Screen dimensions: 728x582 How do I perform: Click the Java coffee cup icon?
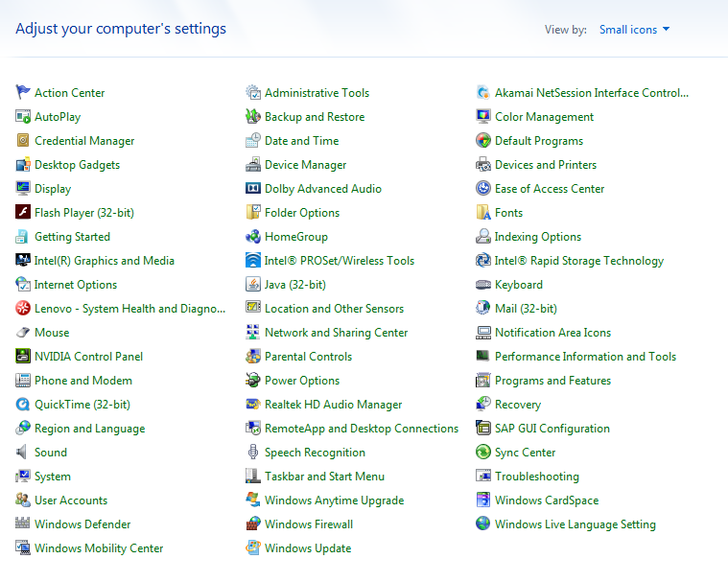click(253, 285)
